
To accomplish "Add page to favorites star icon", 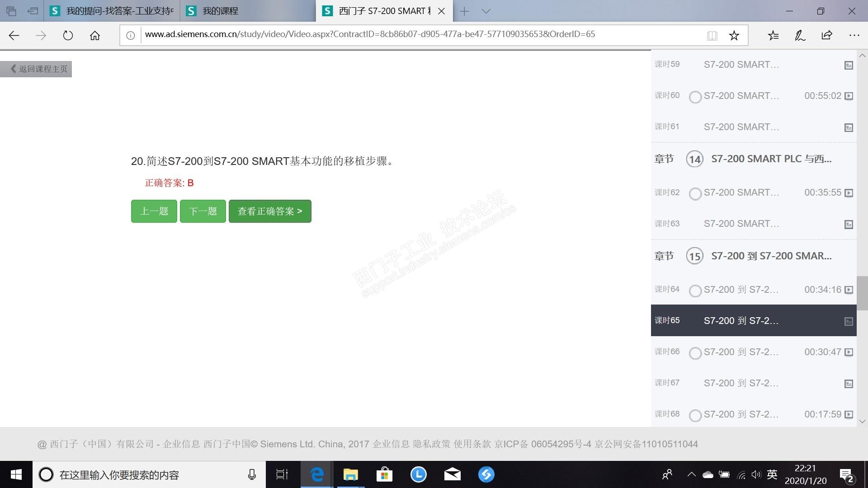I will click(x=734, y=35).
